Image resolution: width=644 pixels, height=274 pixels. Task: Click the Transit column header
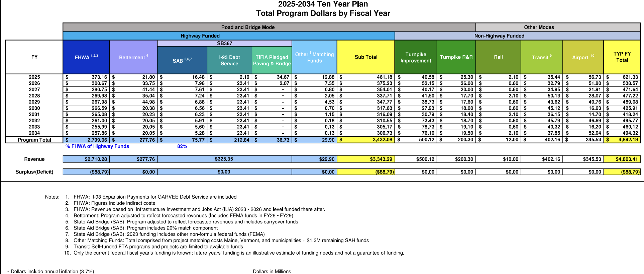point(542,57)
